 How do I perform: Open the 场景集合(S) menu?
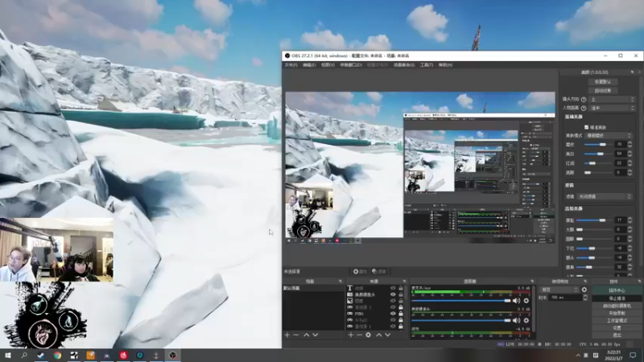[404, 65]
